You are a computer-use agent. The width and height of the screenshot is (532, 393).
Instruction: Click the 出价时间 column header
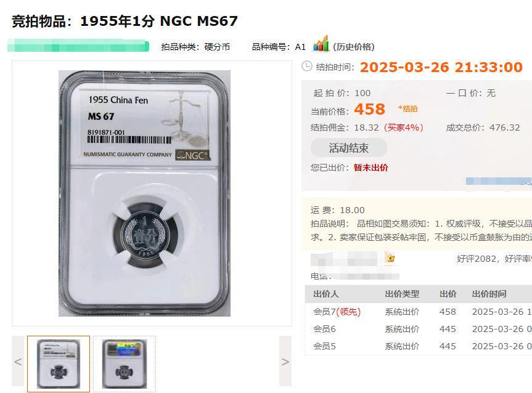click(x=489, y=294)
